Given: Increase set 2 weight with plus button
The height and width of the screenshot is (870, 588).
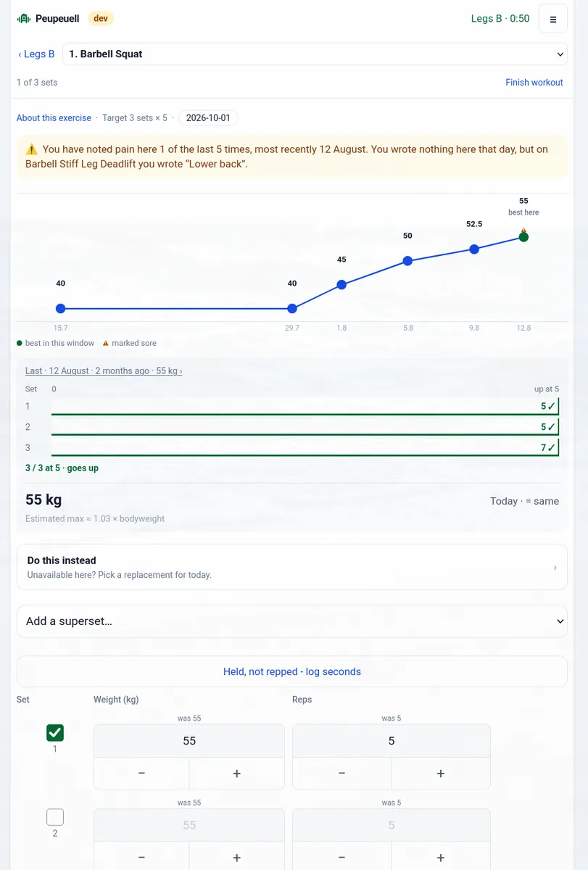Looking at the screenshot, I should pyautogui.click(x=237, y=857).
